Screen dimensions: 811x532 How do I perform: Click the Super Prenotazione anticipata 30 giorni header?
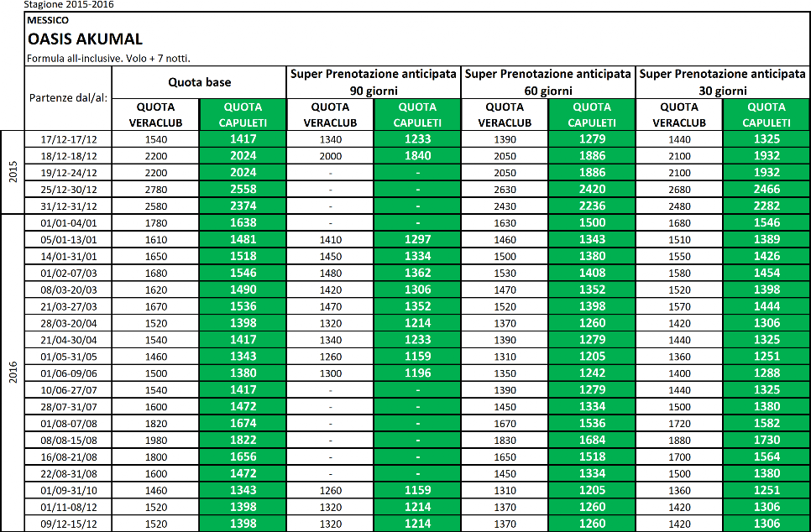723,82
